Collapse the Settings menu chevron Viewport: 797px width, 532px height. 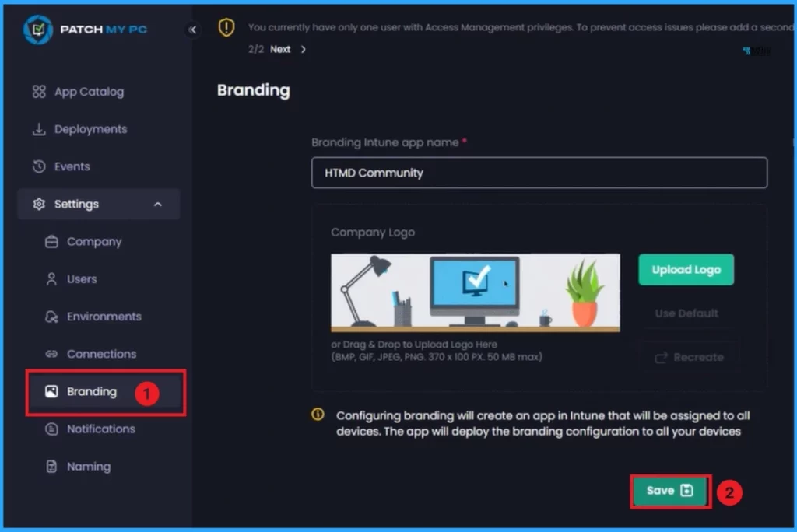[x=157, y=205]
